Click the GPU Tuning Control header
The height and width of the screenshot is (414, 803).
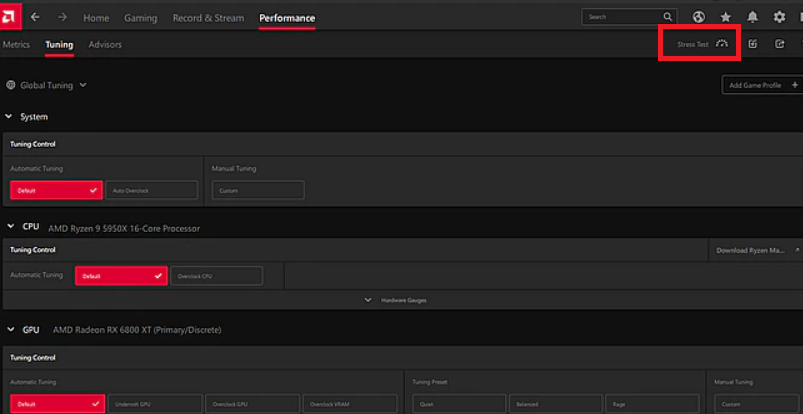point(33,358)
